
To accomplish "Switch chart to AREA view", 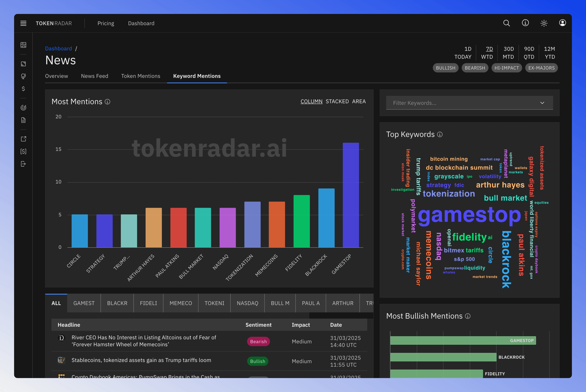I will coord(359,102).
